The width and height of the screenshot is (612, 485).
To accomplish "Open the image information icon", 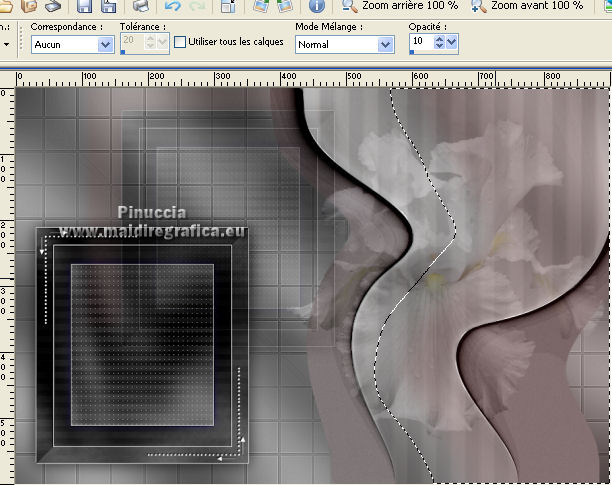I will coord(317,5).
